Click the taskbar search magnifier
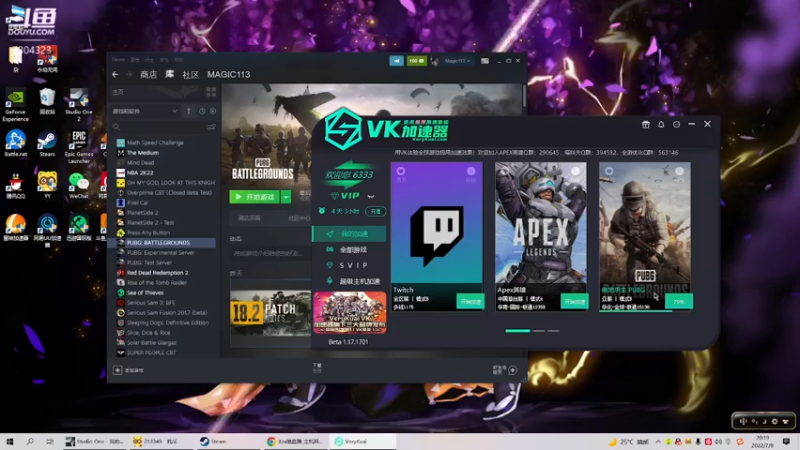This screenshot has height=450, width=800. coord(30,441)
